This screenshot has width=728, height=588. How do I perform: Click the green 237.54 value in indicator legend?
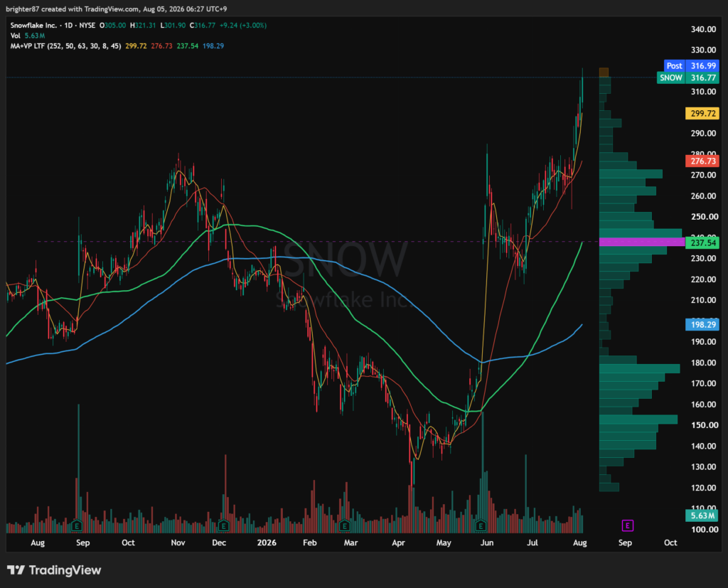click(188, 46)
